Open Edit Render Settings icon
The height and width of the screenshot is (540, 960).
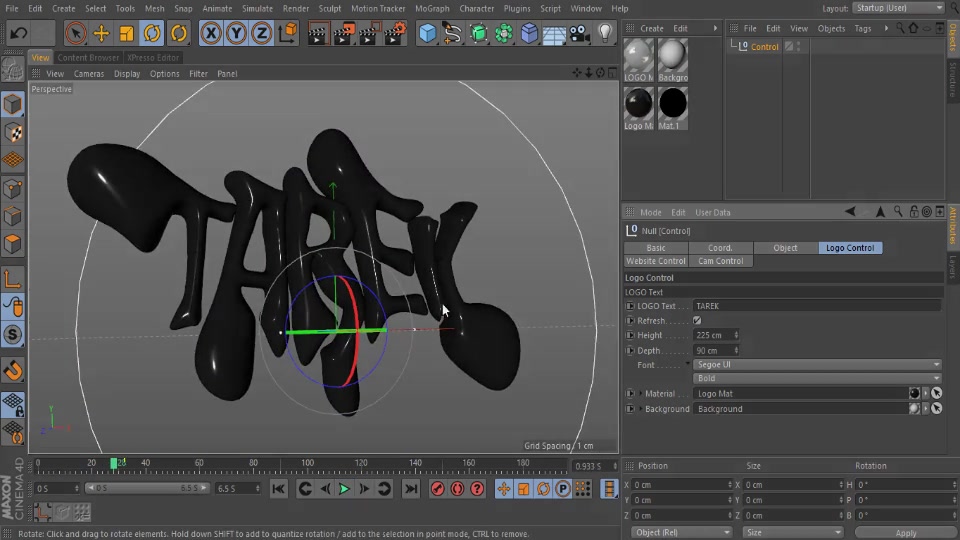[395, 33]
